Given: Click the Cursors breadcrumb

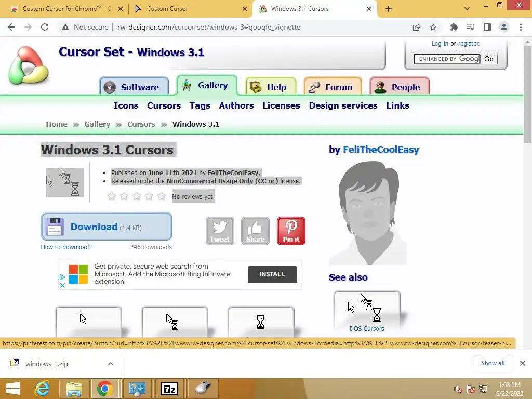Looking at the screenshot, I should click(141, 124).
